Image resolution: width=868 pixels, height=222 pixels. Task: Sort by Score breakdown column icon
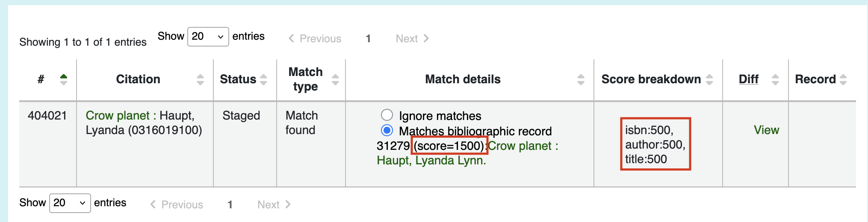coord(709,79)
